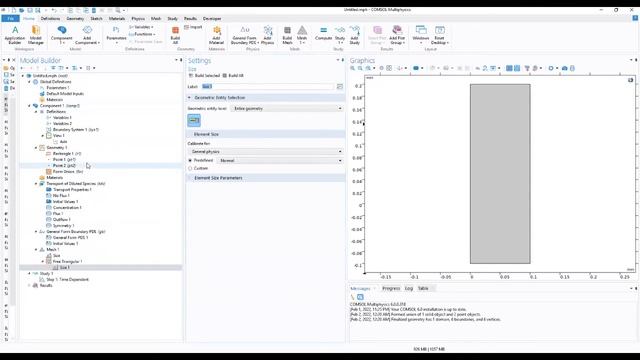Switch to the Materials ribbon tab
The width and height of the screenshot is (640, 360).
click(117, 18)
